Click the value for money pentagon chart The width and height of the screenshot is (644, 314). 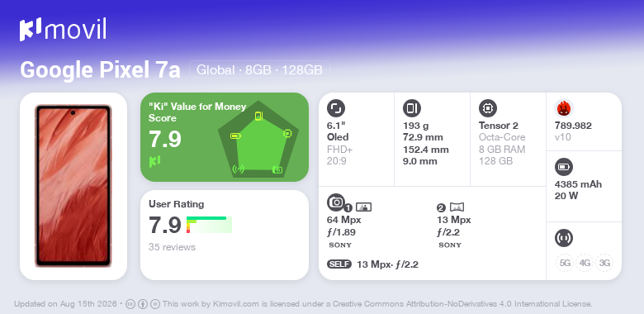tap(258, 139)
